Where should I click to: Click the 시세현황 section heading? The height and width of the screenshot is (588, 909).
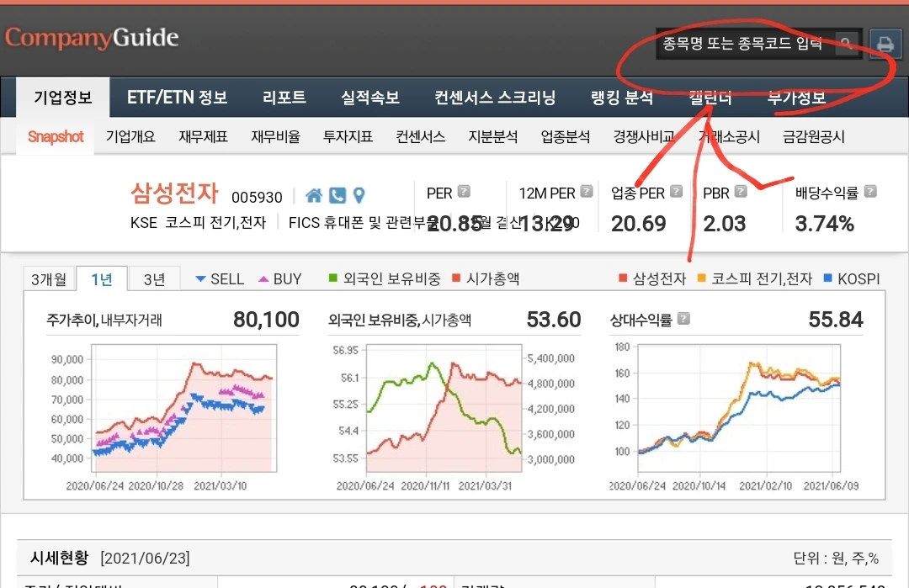click(59, 558)
